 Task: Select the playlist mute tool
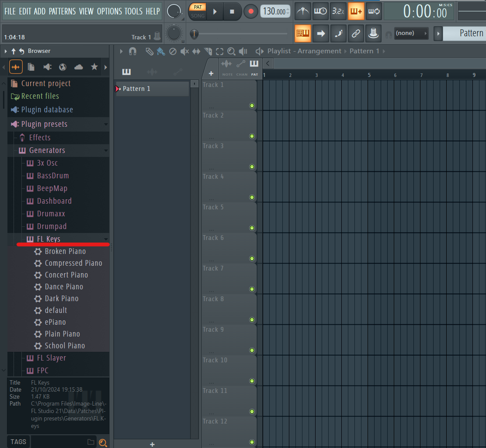pyautogui.click(x=184, y=51)
